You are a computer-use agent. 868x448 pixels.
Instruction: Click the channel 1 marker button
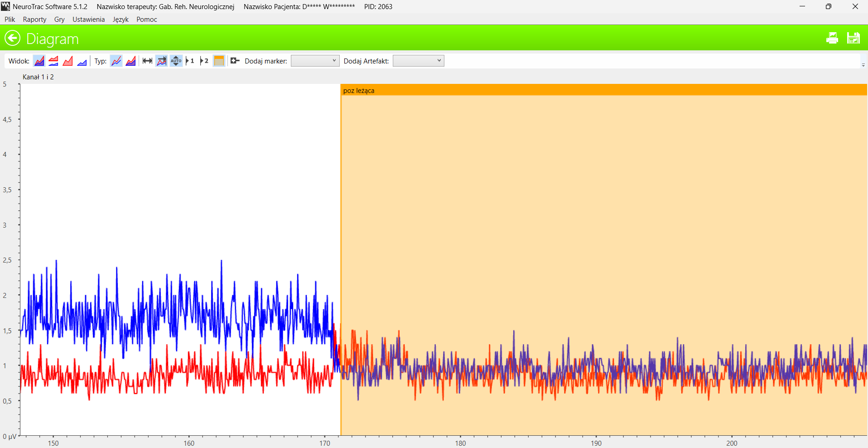190,61
